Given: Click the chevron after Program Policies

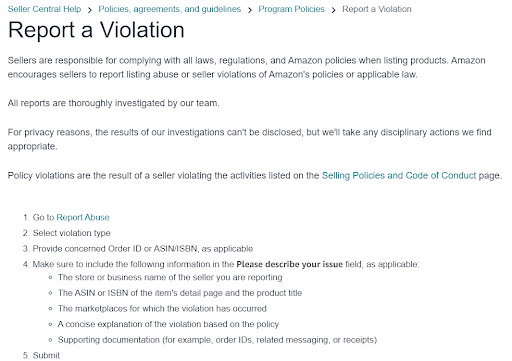Looking at the screenshot, I should (x=333, y=10).
